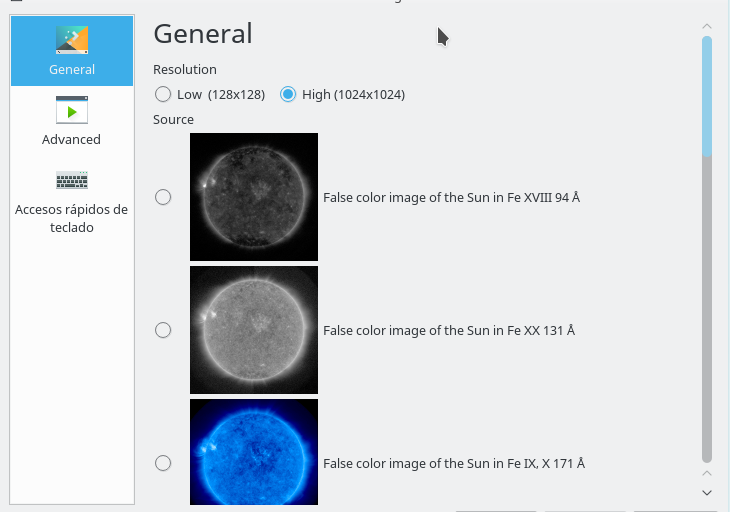Click the Fe XVIII 94 Å label text
The image size is (730, 512).
click(x=452, y=197)
